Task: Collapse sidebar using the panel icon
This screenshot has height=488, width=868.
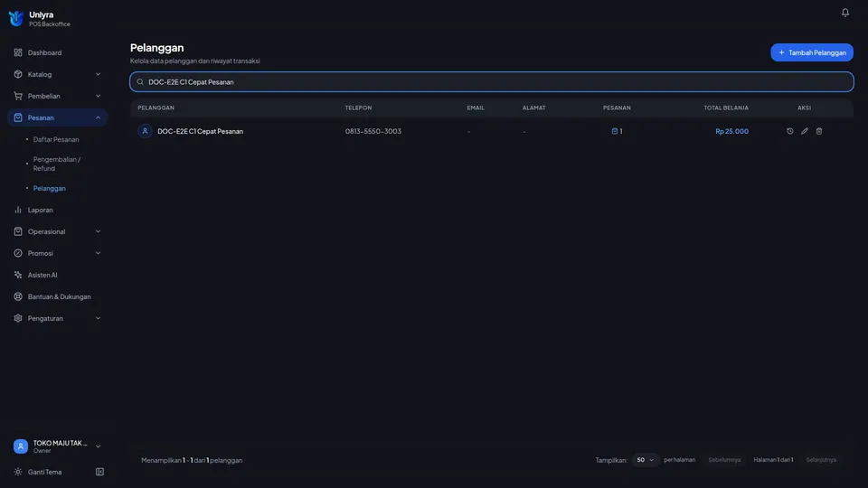Action: pyautogui.click(x=99, y=472)
